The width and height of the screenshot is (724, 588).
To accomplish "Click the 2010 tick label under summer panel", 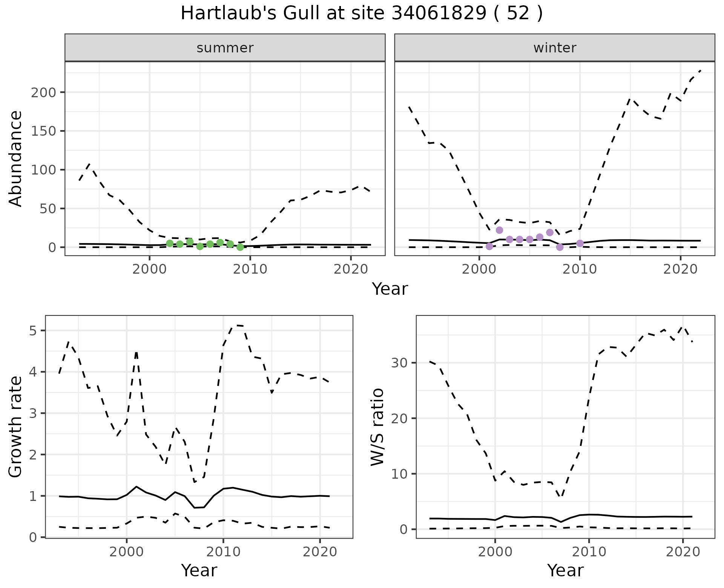I will 250,269.
